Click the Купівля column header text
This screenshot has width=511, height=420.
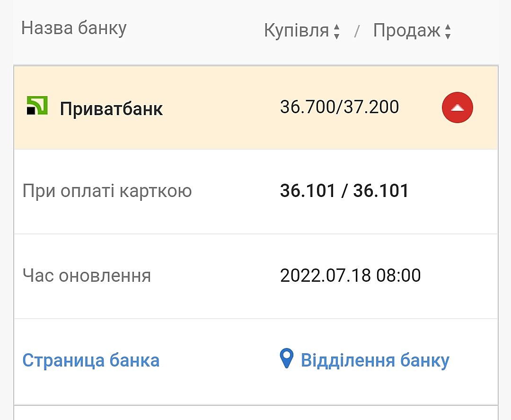click(x=296, y=31)
